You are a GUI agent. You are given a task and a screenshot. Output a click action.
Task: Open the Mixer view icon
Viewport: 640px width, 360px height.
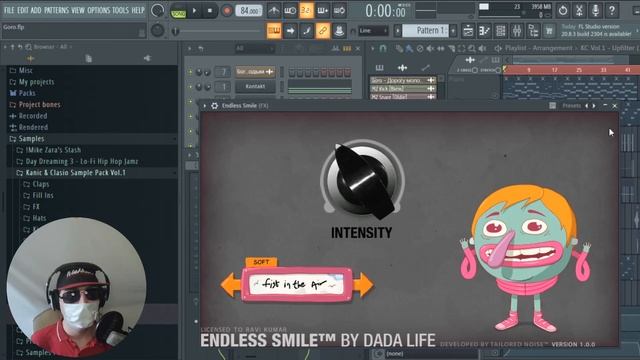click(517, 31)
